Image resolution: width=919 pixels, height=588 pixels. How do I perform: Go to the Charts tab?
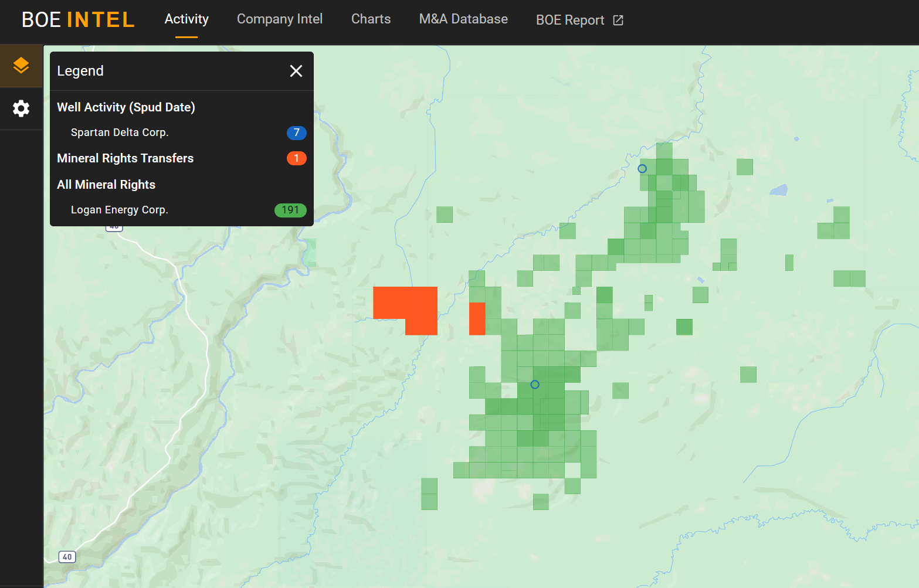pyautogui.click(x=371, y=19)
